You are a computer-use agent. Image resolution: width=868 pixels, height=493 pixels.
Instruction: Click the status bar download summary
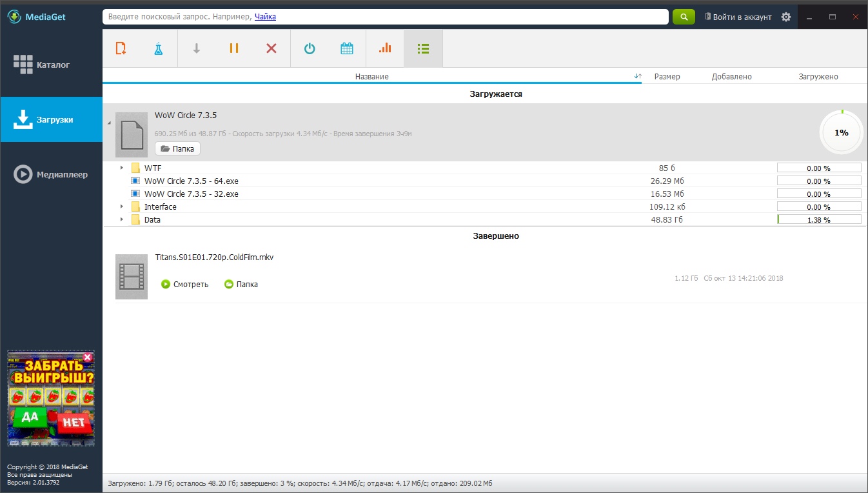pos(300,483)
